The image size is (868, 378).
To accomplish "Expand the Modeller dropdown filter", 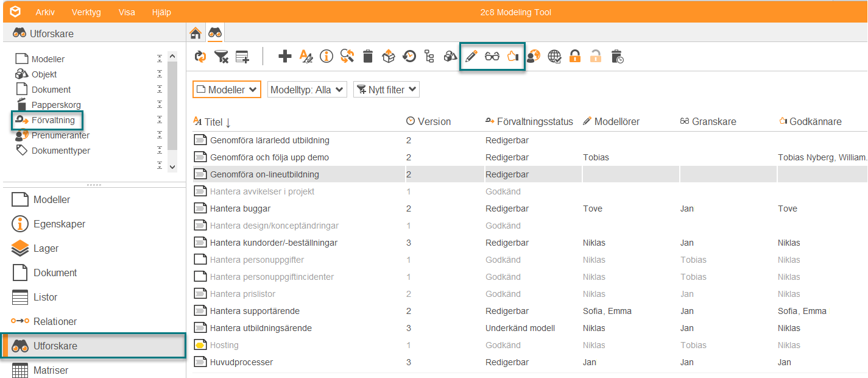I will 227,90.
